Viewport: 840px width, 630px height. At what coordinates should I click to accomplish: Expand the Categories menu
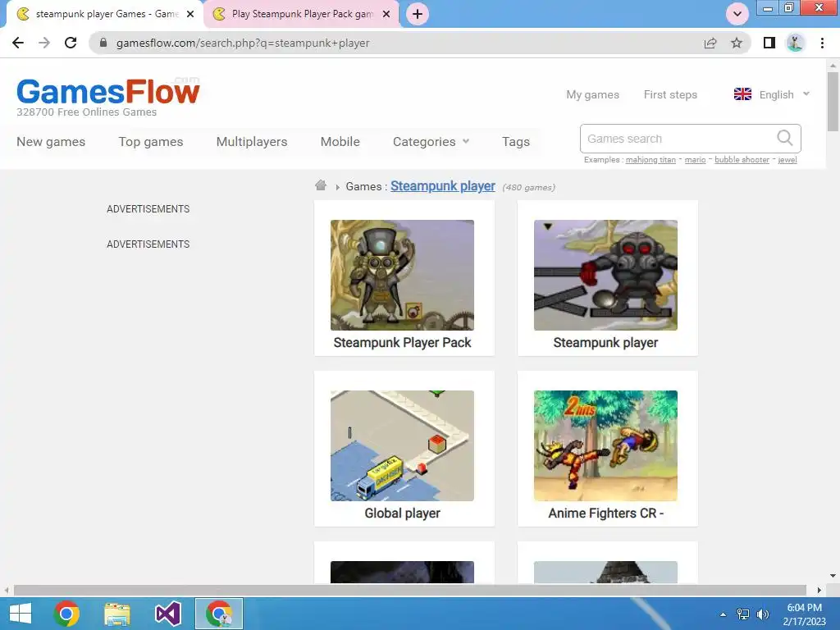pos(431,141)
